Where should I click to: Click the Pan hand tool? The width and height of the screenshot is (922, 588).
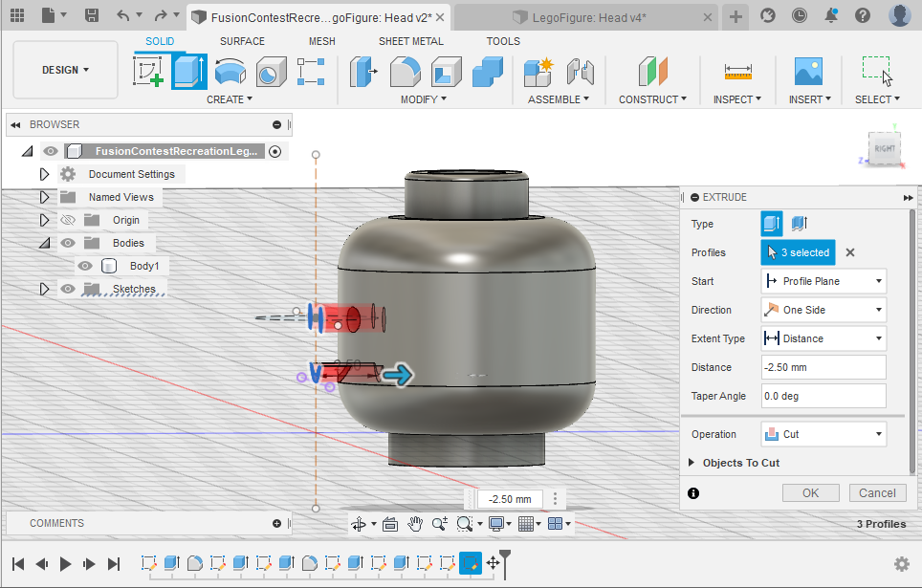click(x=416, y=523)
